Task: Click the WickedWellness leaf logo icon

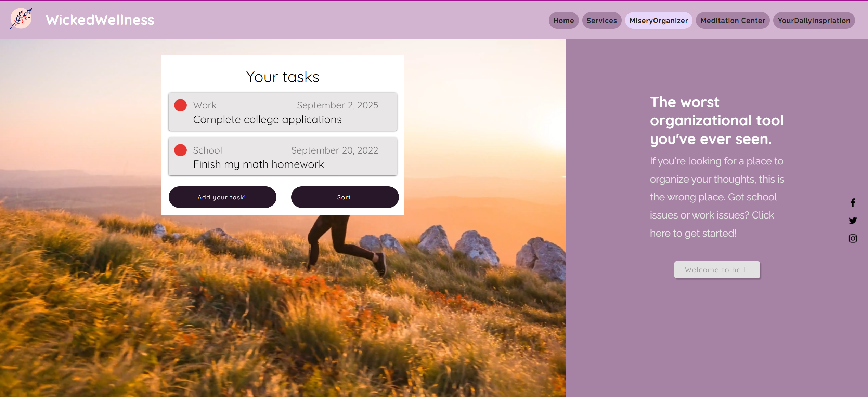Action: coord(21,18)
